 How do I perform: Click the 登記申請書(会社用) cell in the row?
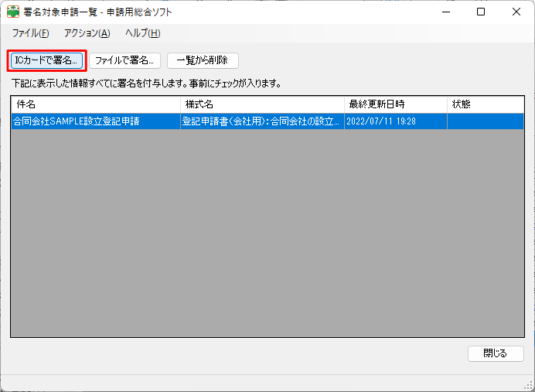click(x=261, y=121)
